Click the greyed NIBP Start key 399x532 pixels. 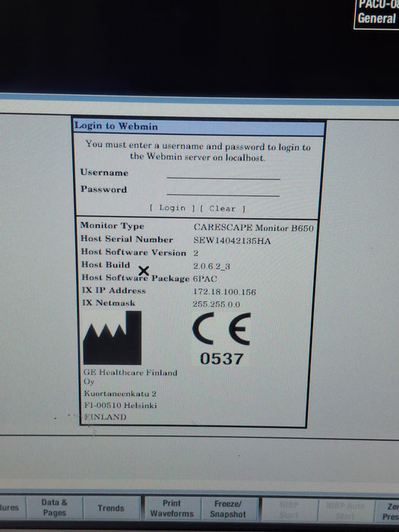pyautogui.click(x=289, y=510)
